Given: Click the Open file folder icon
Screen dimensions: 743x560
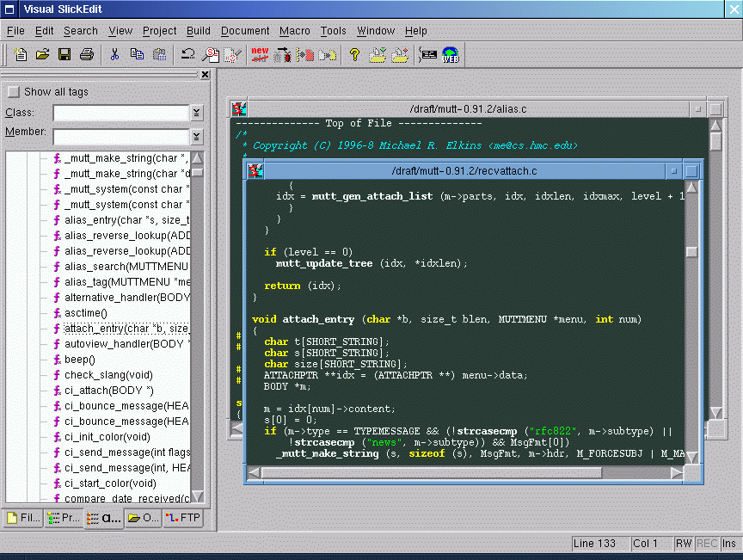Looking at the screenshot, I should 42,55.
